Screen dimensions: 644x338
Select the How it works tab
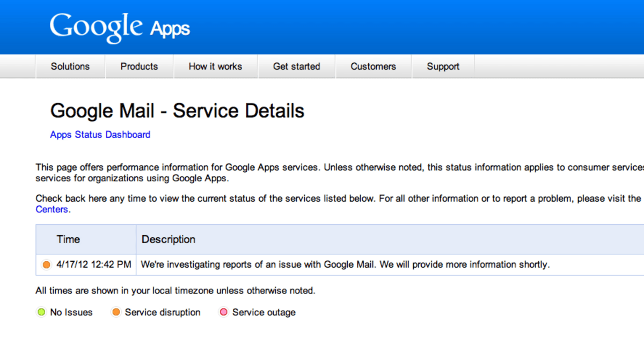click(x=215, y=67)
